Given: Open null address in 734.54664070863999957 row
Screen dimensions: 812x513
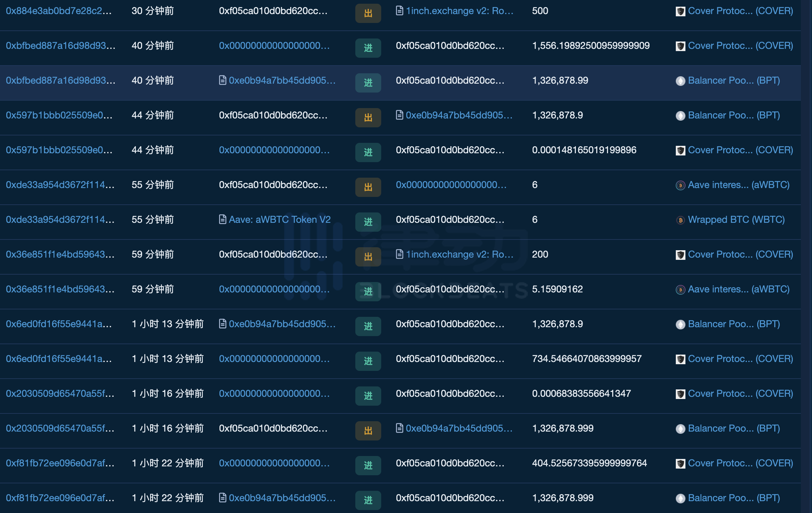Looking at the screenshot, I should [274, 359].
